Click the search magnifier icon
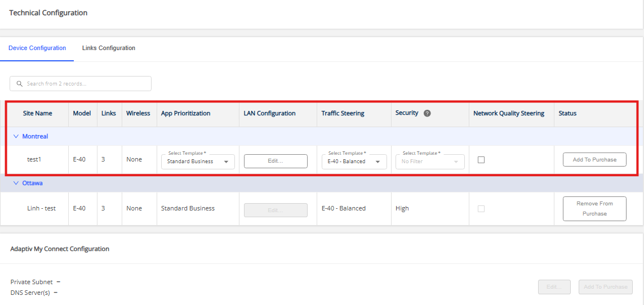This screenshot has height=305, width=644. pos(19,84)
